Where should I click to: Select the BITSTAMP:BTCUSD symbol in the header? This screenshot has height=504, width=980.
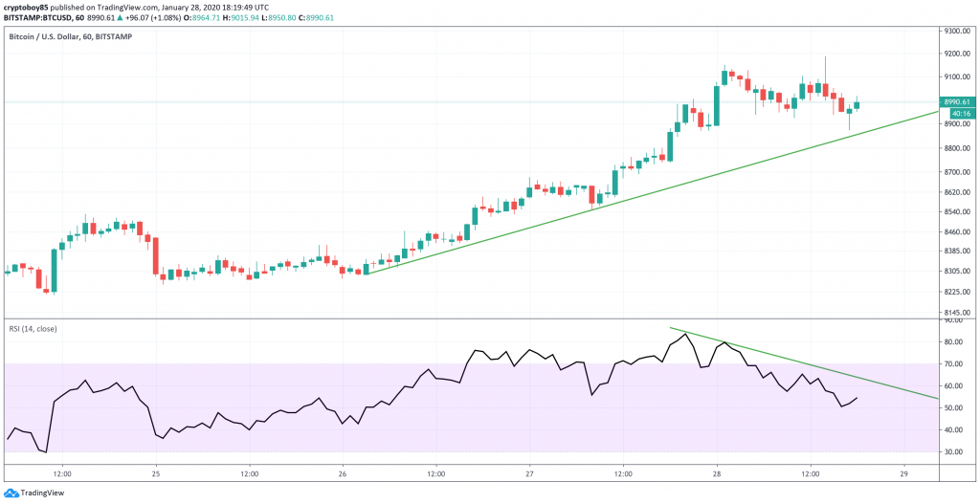click(42, 16)
